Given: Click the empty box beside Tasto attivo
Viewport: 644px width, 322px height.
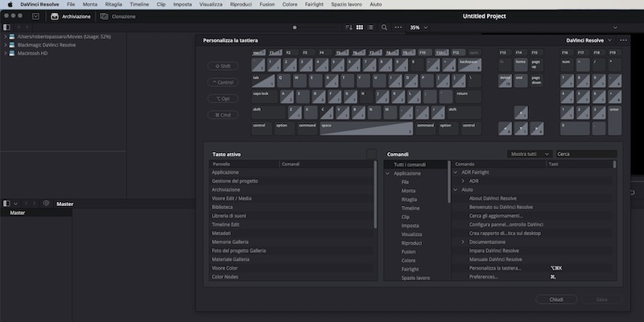Looking at the screenshot, I should pyautogui.click(x=371, y=154).
